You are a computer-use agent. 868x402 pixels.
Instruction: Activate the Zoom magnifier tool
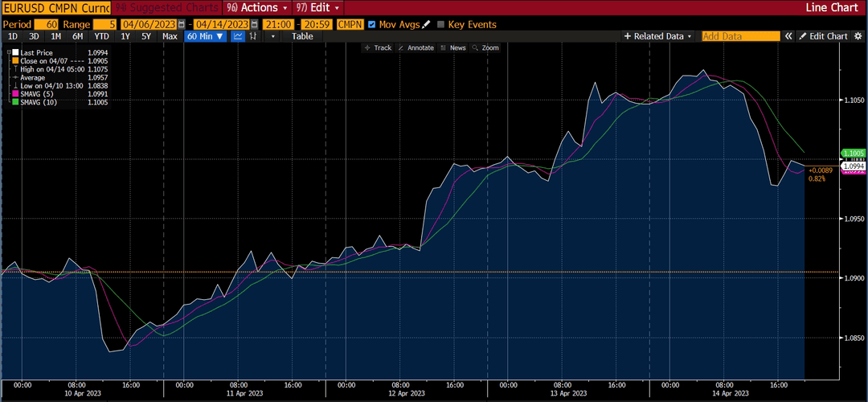pos(485,48)
